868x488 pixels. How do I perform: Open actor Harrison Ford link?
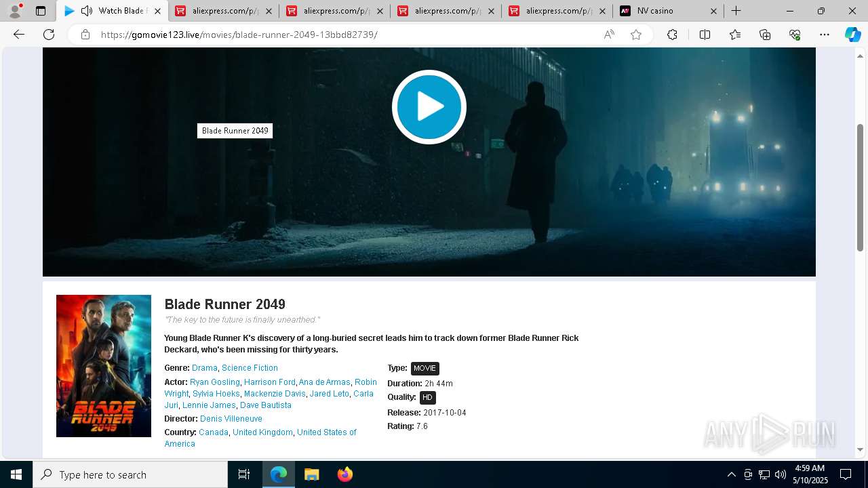(270, 382)
